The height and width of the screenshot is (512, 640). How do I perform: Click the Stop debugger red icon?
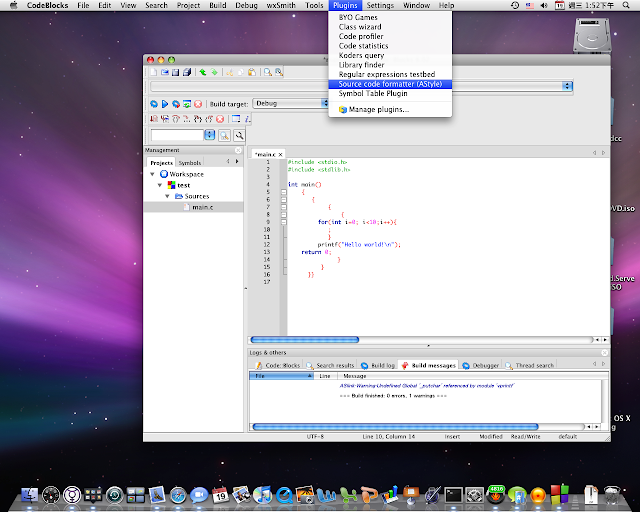pos(220,119)
